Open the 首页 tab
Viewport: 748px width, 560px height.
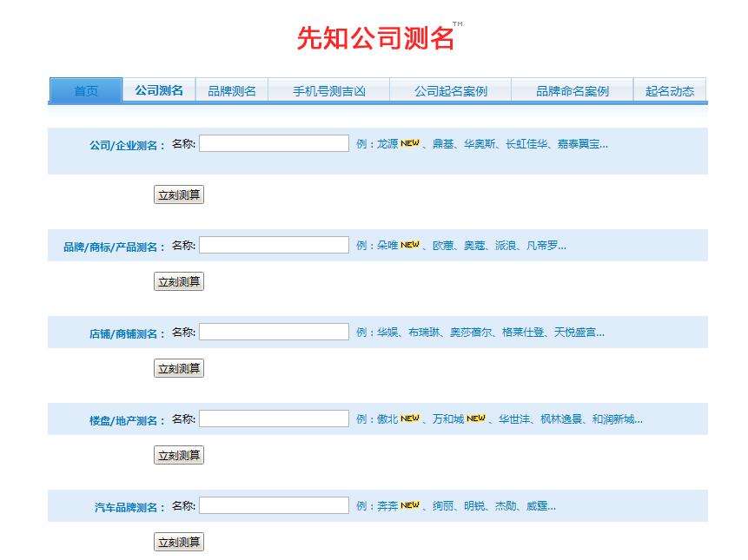86,90
